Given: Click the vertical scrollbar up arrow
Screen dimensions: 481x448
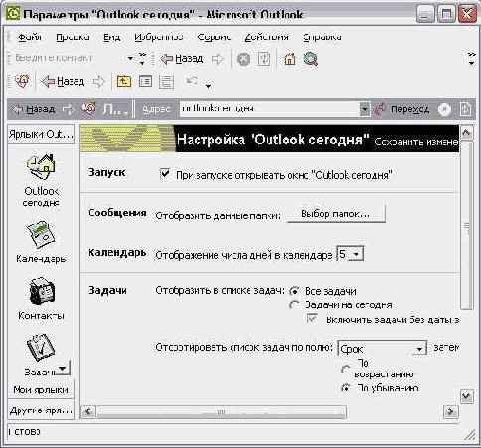Looking at the screenshot, I should click(x=467, y=133).
